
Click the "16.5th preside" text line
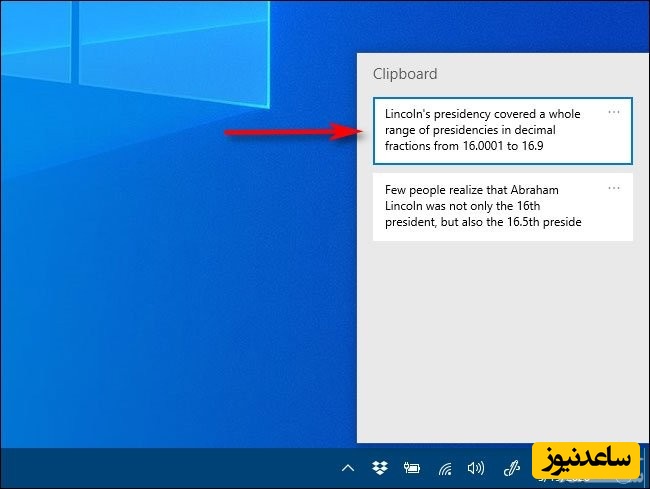point(483,222)
